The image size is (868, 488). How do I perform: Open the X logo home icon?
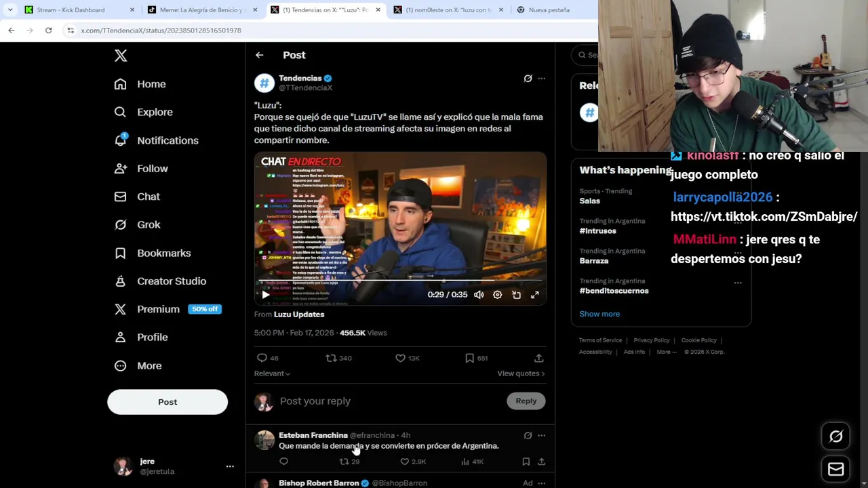click(x=121, y=56)
